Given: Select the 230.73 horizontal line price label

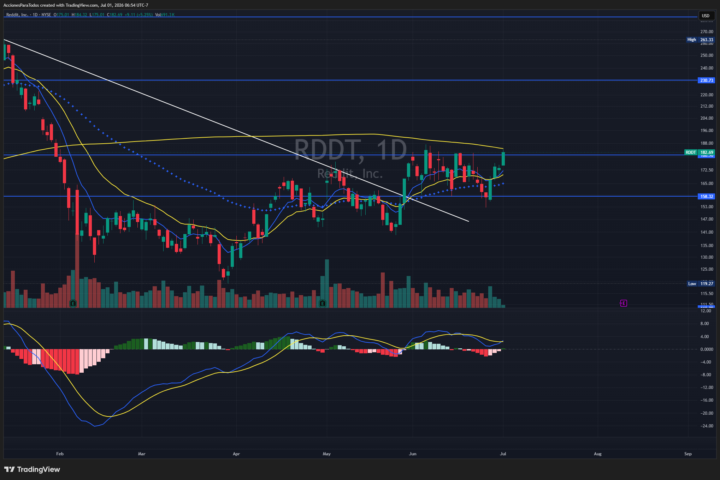Looking at the screenshot, I should pos(706,80).
